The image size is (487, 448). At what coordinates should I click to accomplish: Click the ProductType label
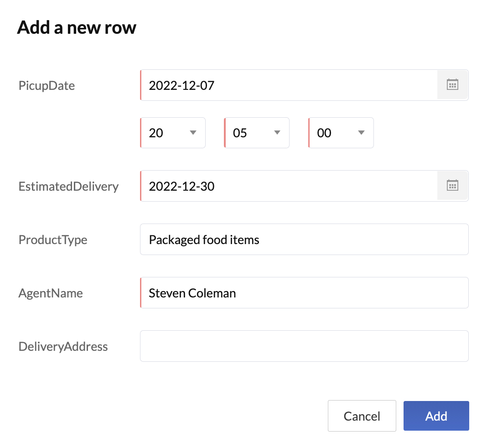point(53,240)
